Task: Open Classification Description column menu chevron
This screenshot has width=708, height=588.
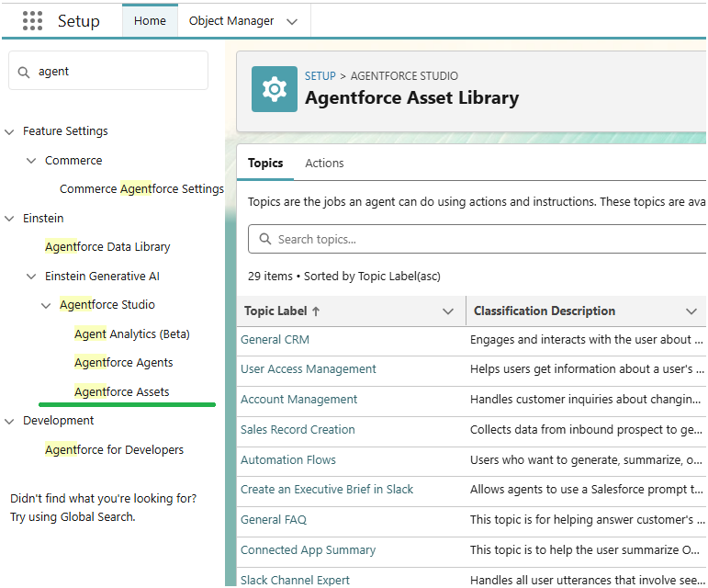Action: point(691,311)
